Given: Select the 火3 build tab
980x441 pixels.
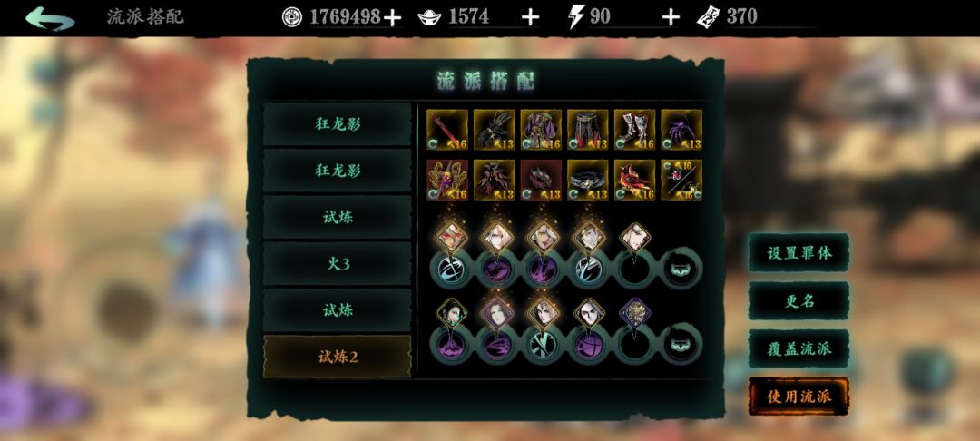Looking at the screenshot, I should (338, 263).
